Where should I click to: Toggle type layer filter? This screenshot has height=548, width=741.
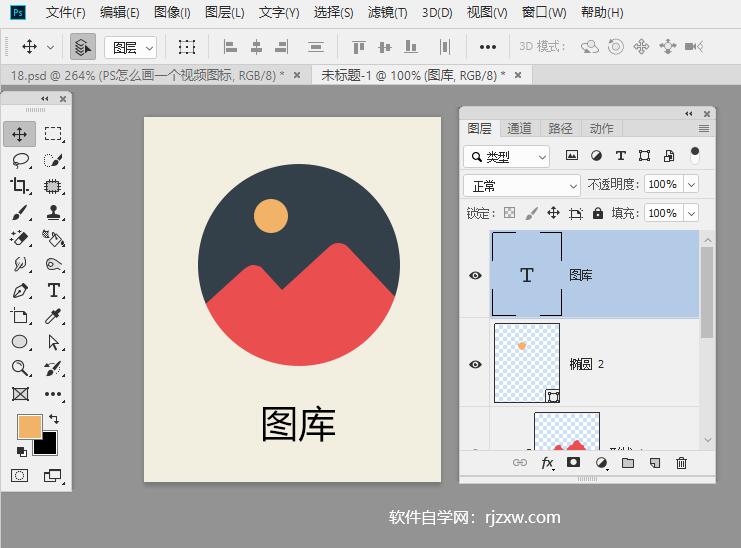pyautogui.click(x=620, y=155)
